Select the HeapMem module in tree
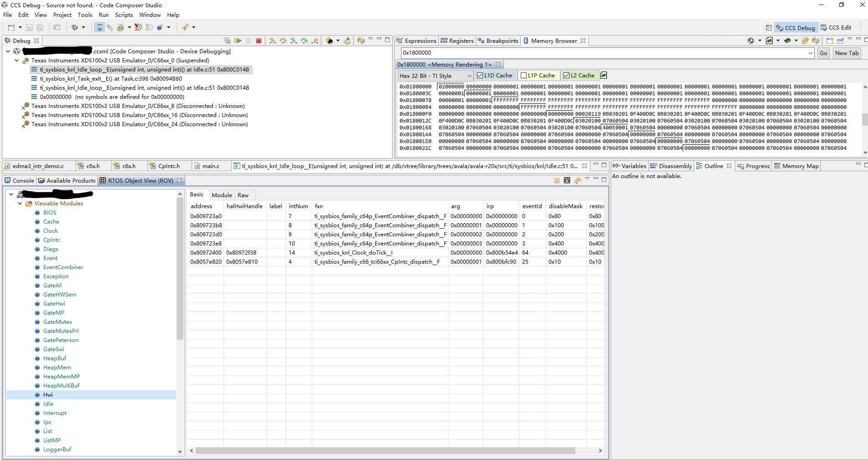Image resolution: width=868 pixels, height=460 pixels. [57, 368]
